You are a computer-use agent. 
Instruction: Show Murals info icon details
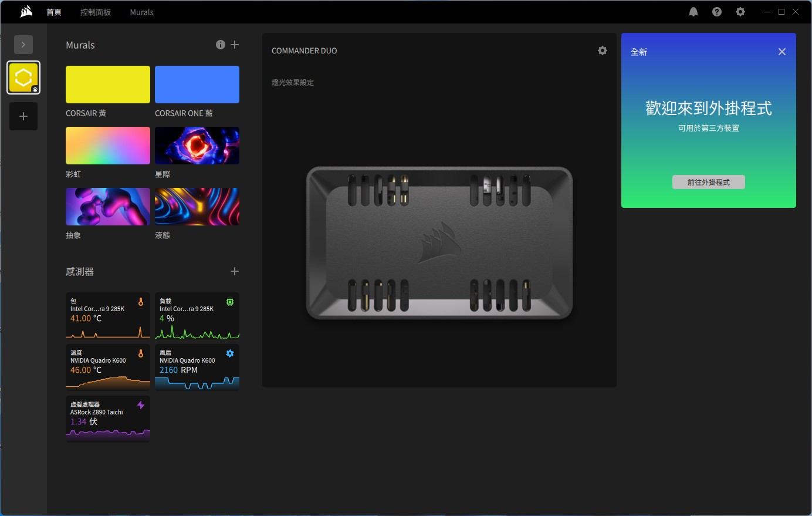click(221, 45)
